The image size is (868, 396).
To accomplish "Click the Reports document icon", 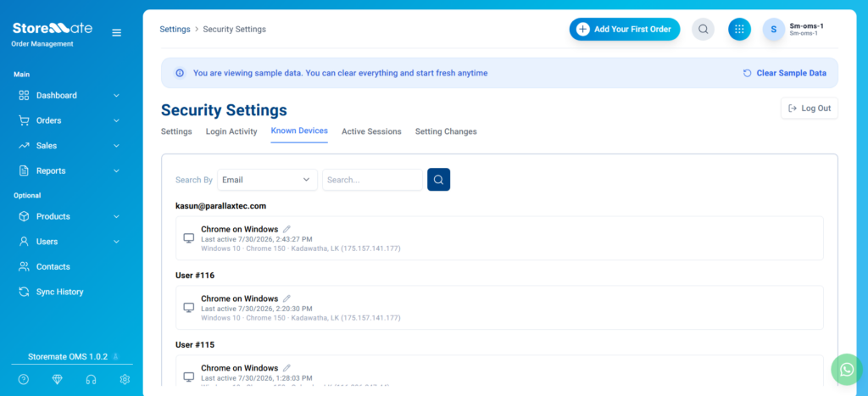I will coord(24,170).
